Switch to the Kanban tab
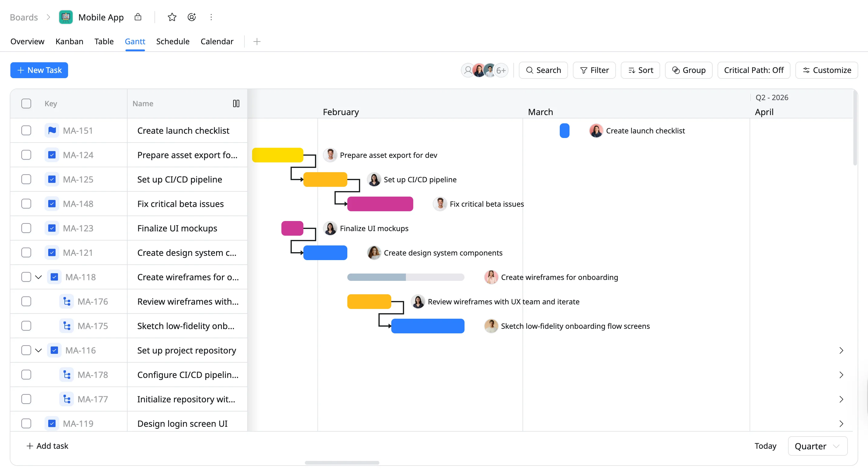Image resolution: width=868 pixels, height=475 pixels. click(x=69, y=42)
